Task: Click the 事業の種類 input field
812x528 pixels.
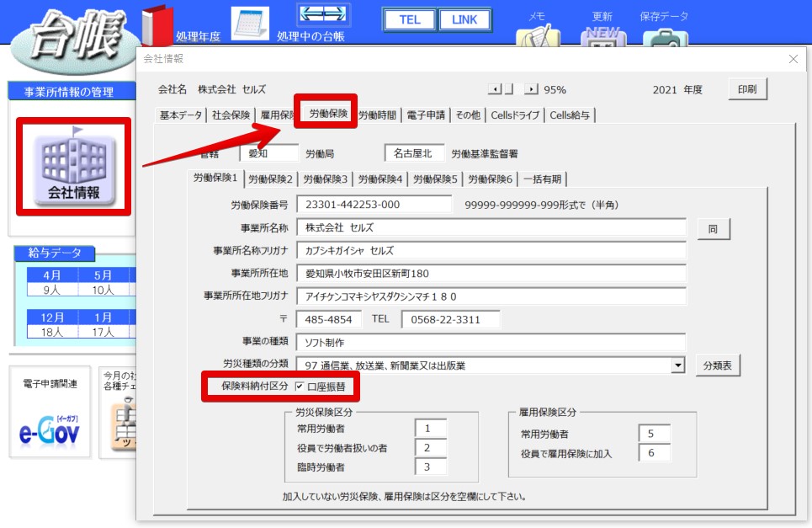Action: pyautogui.click(x=491, y=343)
